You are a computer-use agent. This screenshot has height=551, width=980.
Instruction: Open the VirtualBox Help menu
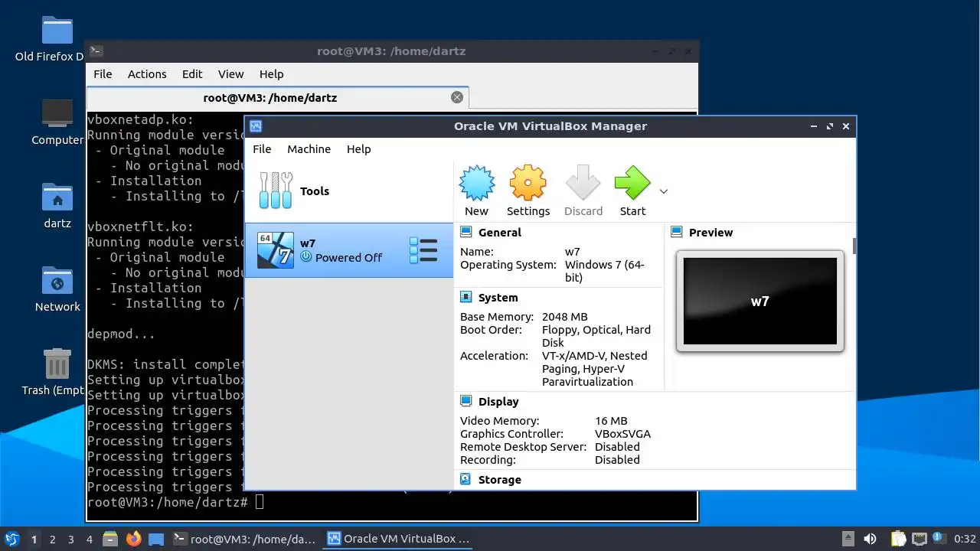coord(358,149)
